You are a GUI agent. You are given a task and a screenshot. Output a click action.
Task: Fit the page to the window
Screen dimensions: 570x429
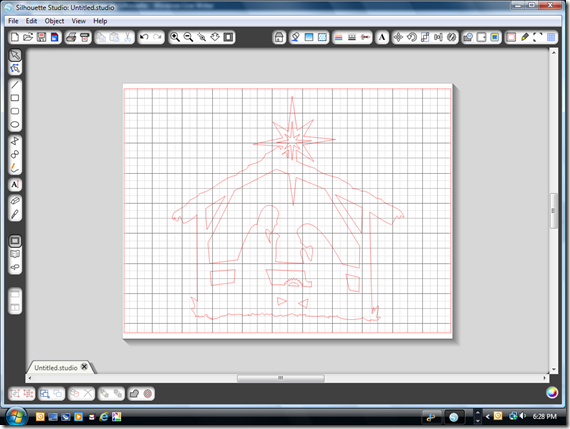click(228, 37)
